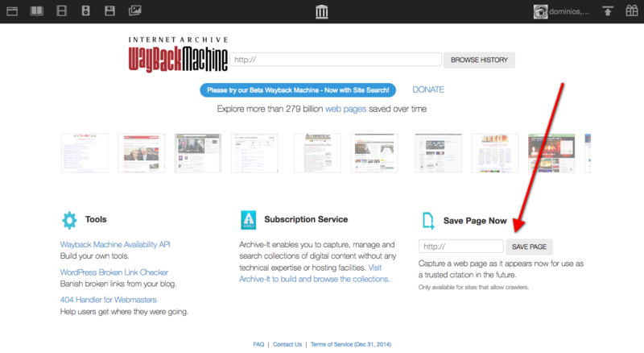The height and width of the screenshot is (353, 644).
Task: Click the gift (donate) icon in top bar
Action: click(x=632, y=10)
